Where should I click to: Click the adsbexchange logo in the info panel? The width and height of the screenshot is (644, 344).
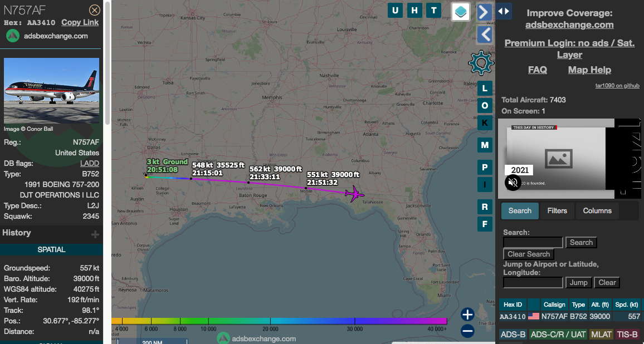13,36
